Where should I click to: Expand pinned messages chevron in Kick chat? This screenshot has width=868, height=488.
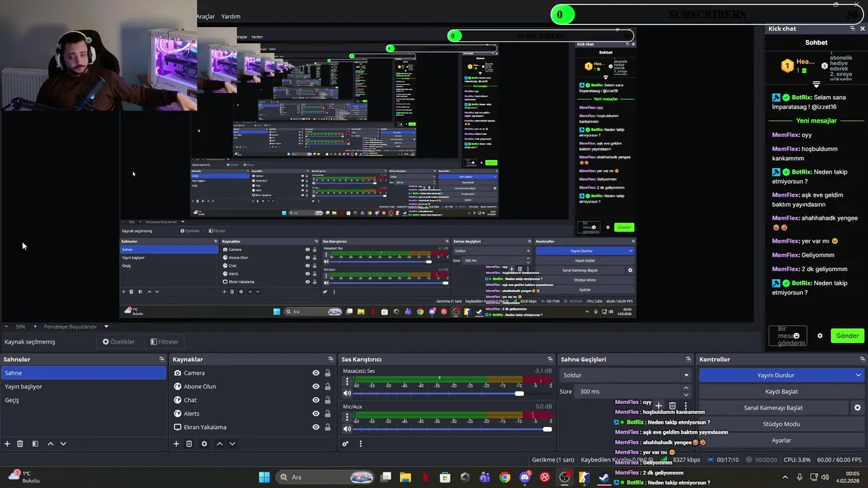pos(816,85)
